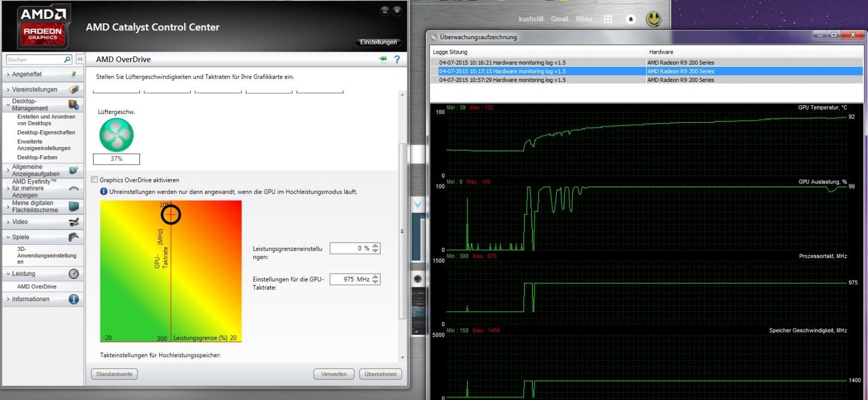Click the magnifier icon in the Suchen box
Viewport: 868px width, 400px height.
click(67, 60)
